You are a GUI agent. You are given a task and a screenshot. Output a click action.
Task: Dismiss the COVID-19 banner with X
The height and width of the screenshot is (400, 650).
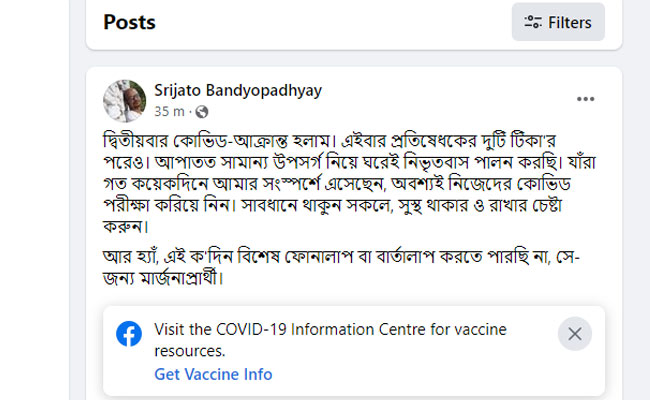574,334
